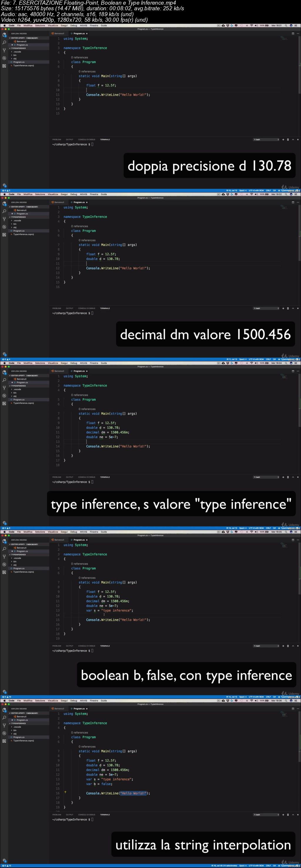Image resolution: width=301 pixels, height=868 pixels.
Task: Close terminal panel in the 16:05 frame
Action: click(298, 646)
